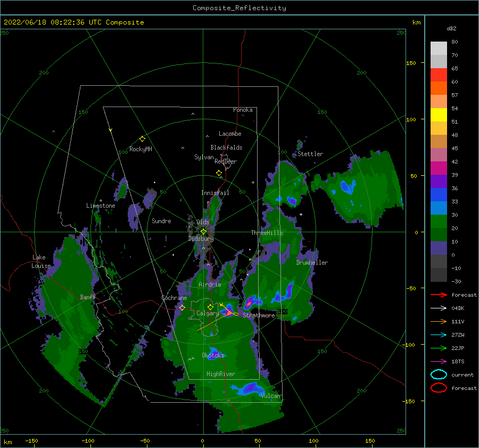Click the ThreeHills label

(267, 233)
